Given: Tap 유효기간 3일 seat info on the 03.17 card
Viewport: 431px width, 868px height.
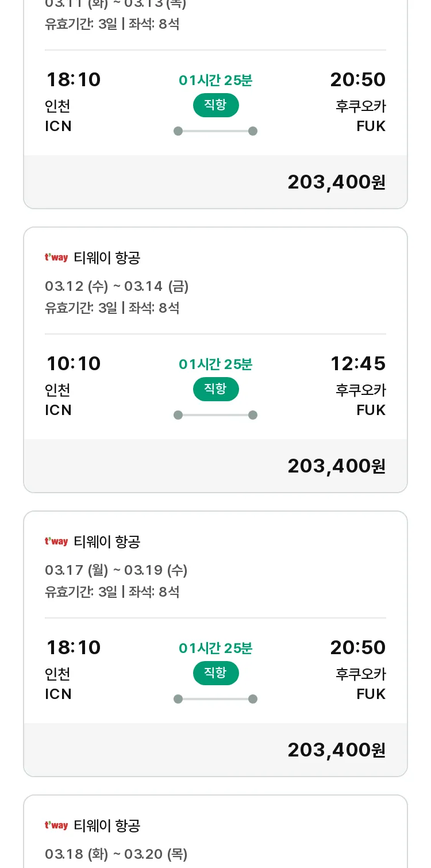Looking at the screenshot, I should tap(112, 592).
